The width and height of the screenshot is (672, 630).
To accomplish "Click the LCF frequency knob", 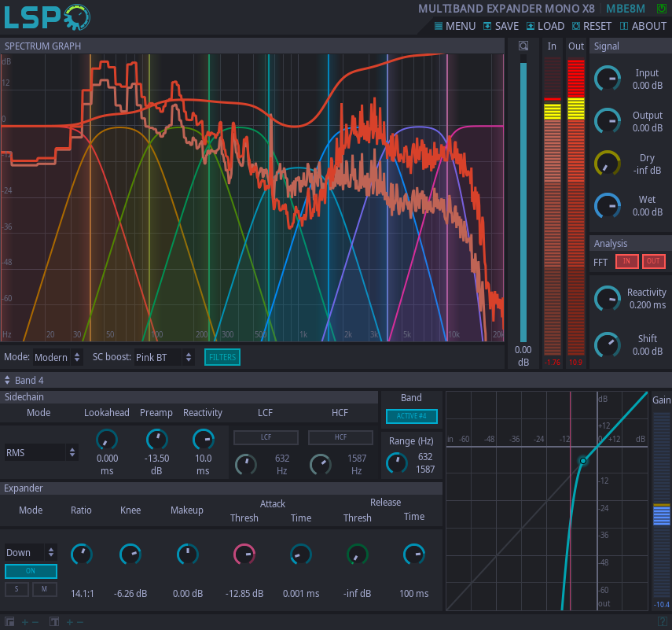I will (x=246, y=465).
